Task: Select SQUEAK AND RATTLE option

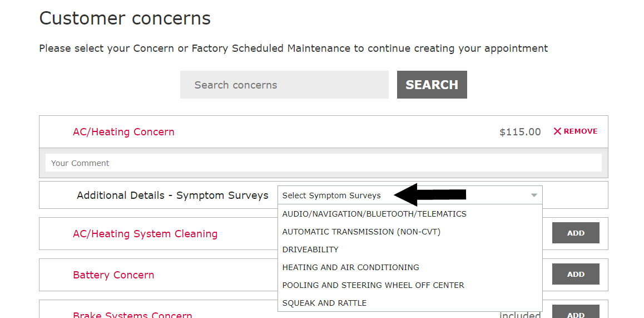Action: (324, 303)
